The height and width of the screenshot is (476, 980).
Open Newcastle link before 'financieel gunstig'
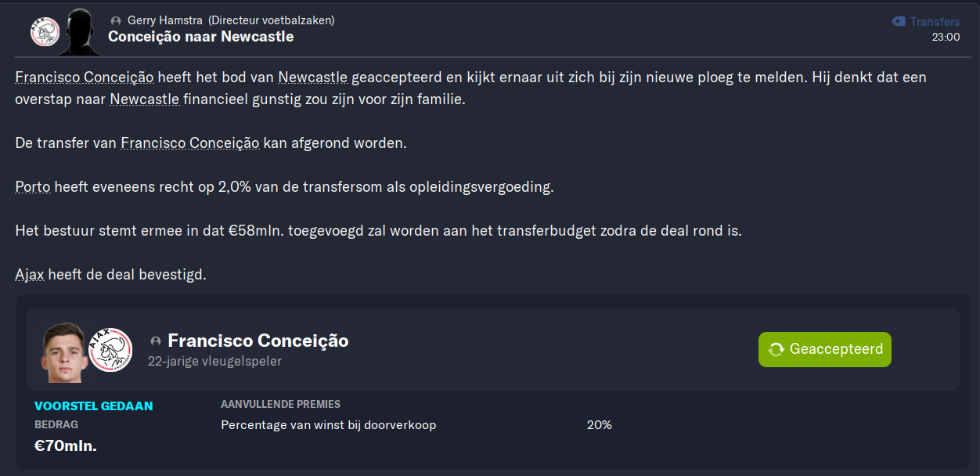tap(145, 99)
